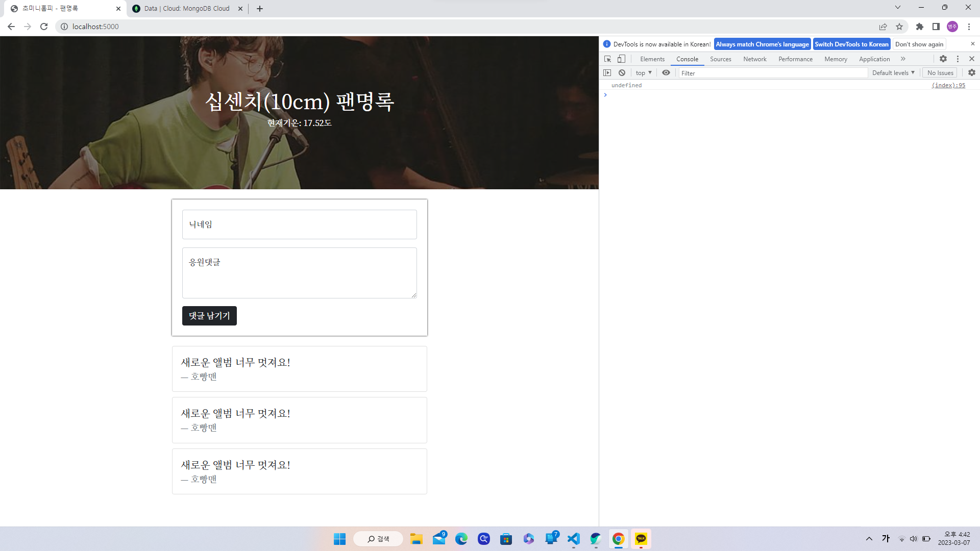Open the Mail app in taskbar

click(x=439, y=539)
